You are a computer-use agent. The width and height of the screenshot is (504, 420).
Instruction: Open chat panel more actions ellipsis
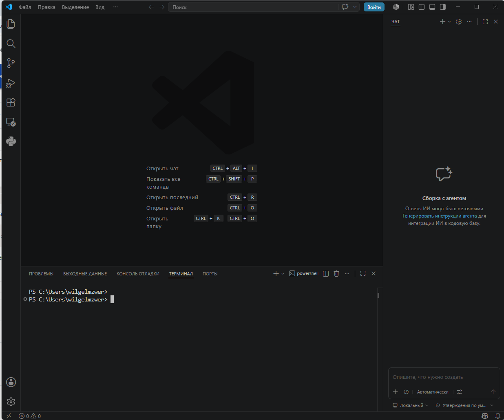[469, 22]
